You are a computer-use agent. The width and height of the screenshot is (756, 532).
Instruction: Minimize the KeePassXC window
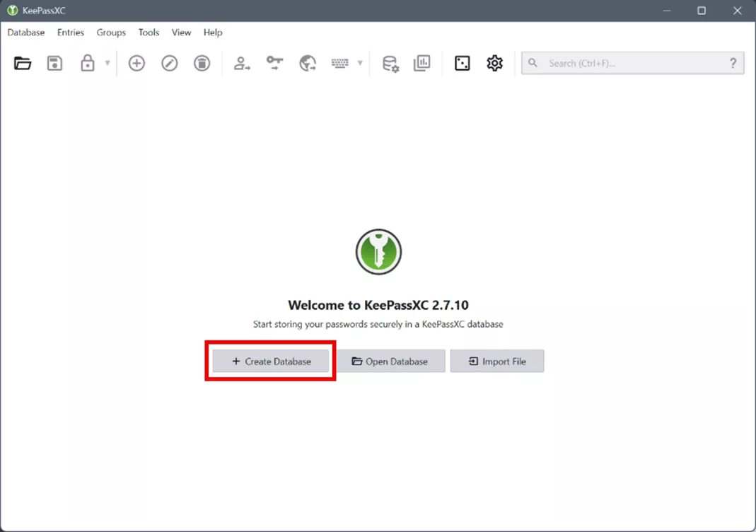(x=667, y=11)
